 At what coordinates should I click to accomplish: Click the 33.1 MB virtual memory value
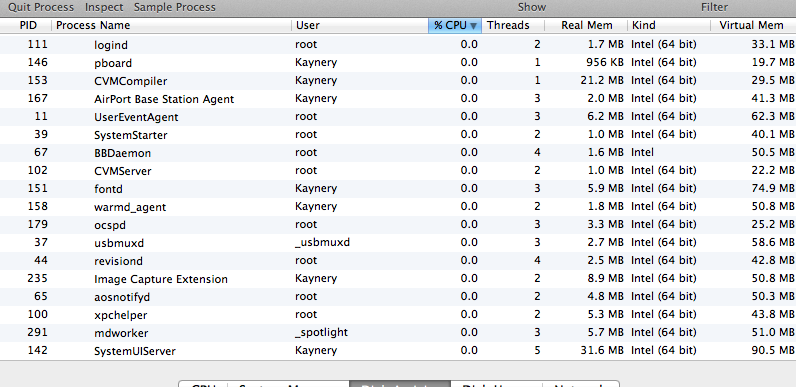[773, 44]
